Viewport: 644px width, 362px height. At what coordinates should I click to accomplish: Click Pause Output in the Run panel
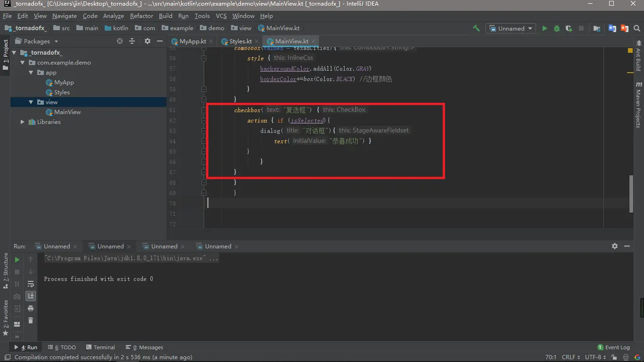pos(17,284)
